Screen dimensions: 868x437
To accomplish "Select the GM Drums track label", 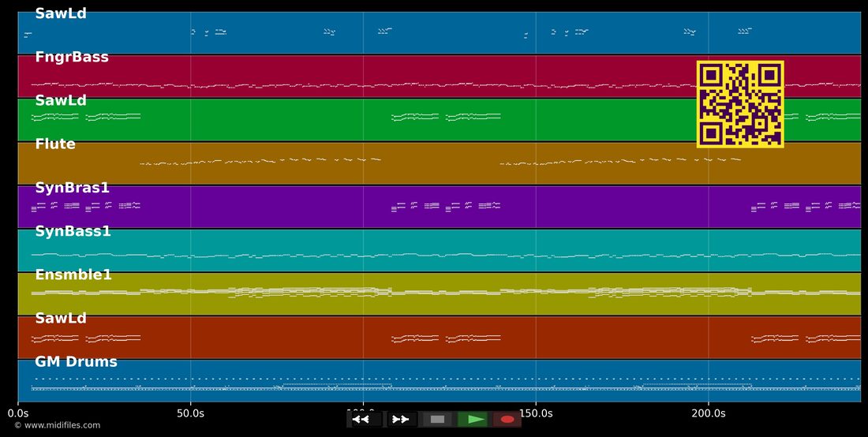I will coord(76,362).
